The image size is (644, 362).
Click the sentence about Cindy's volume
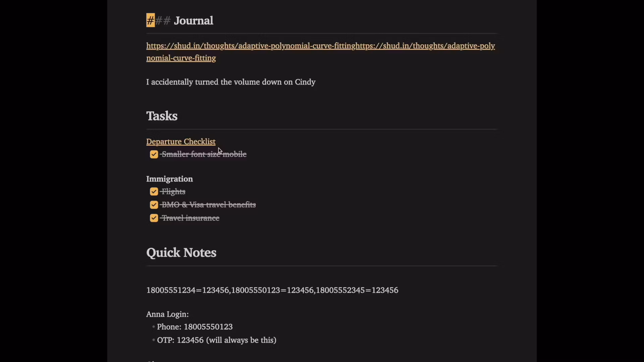point(230,82)
